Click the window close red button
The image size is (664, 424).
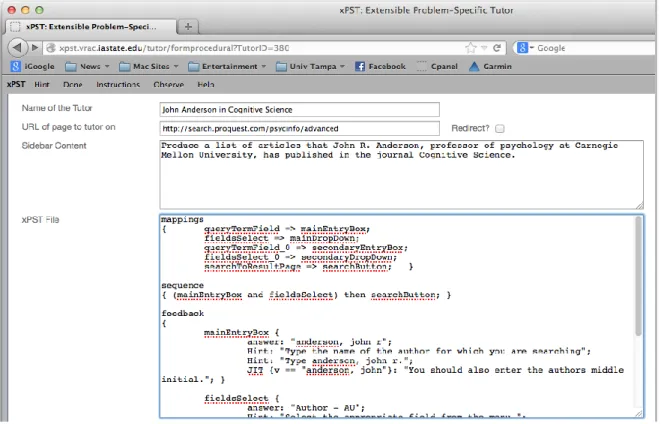click(x=12, y=10)
